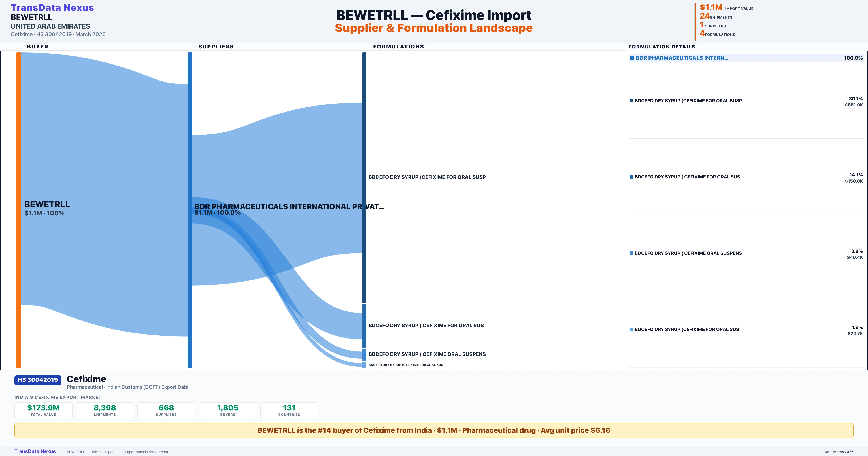Click the HS 30042019 code badge
Screen dimensions: 868x456
point(37,380)
